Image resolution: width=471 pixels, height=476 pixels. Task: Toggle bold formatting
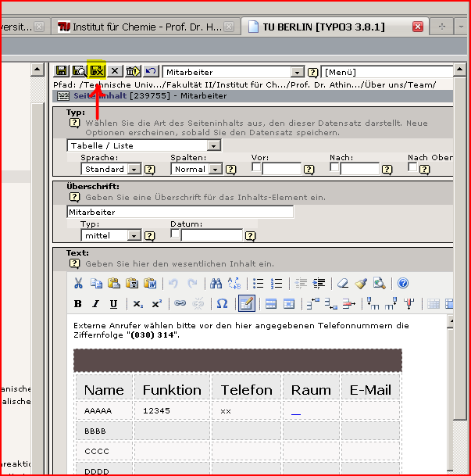[x=78, y=303]
